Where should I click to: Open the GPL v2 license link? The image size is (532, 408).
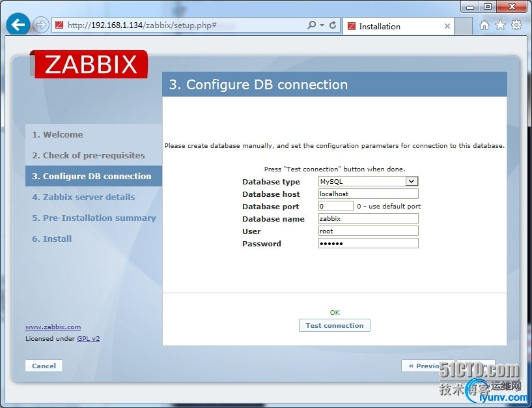pos(88,339)
